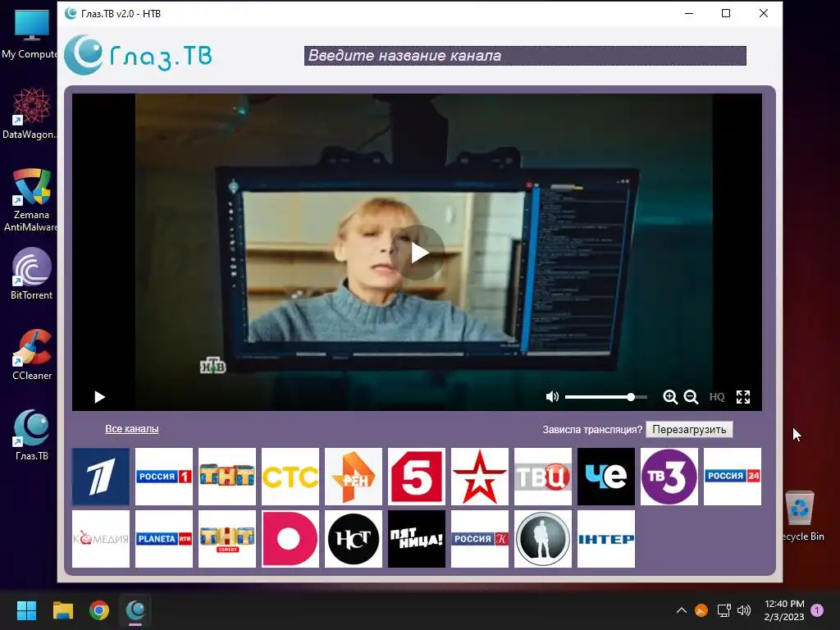Screen dimensions: 840x630
Task: Open File Explorer from the taskbar
Action: pyautogui.click(x=62, y=610)
